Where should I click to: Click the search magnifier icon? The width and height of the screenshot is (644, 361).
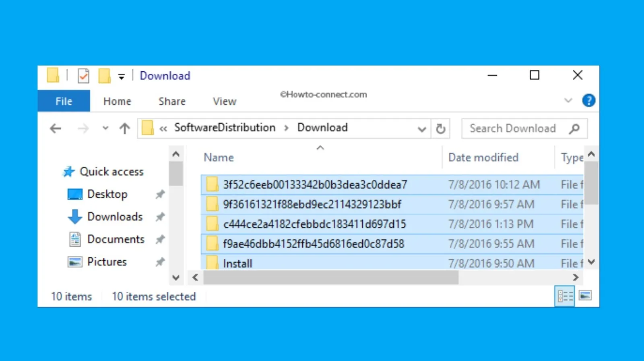pyautogui.click(x=574, y=129)
